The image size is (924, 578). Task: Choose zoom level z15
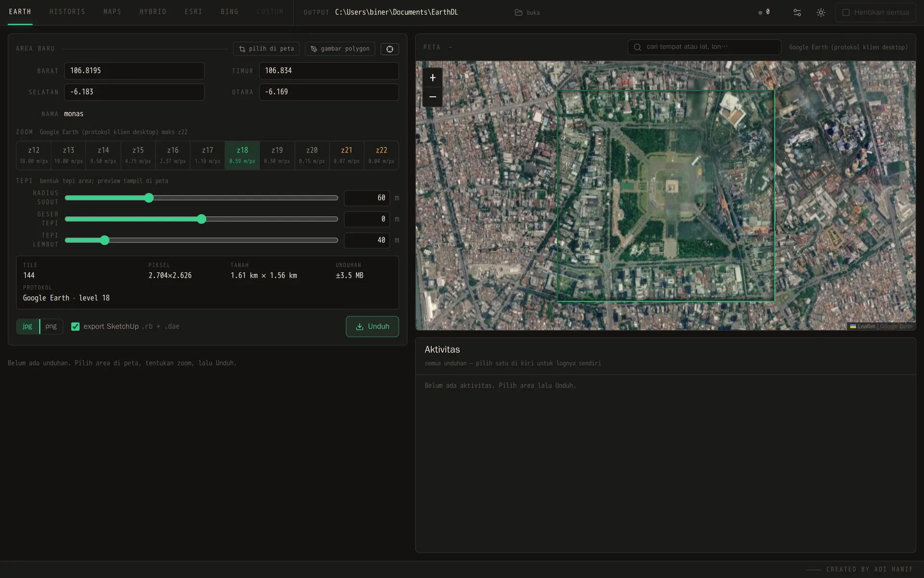138,155
